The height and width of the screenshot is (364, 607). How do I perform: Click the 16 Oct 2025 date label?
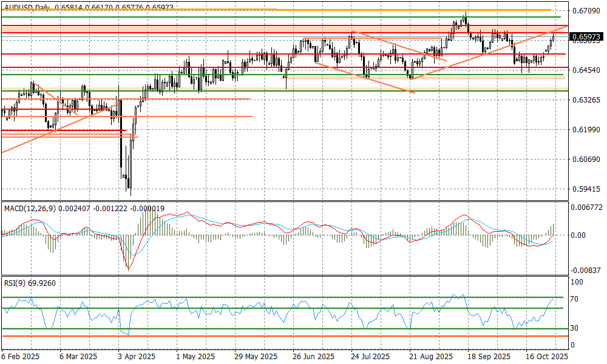pos(547,357)
